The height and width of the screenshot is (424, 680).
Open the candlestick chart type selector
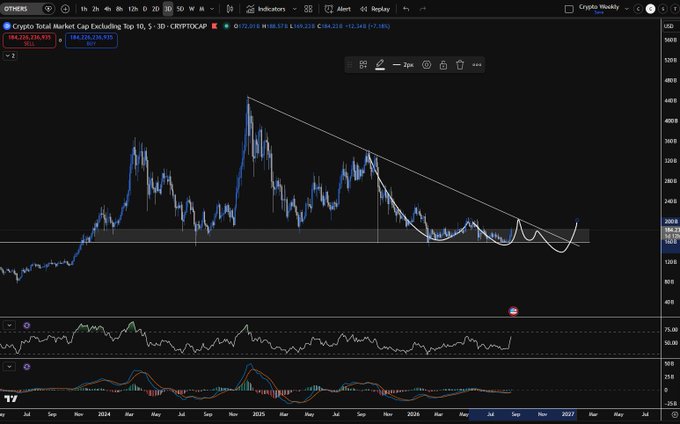pyautogui.click(x=230, y=9)
